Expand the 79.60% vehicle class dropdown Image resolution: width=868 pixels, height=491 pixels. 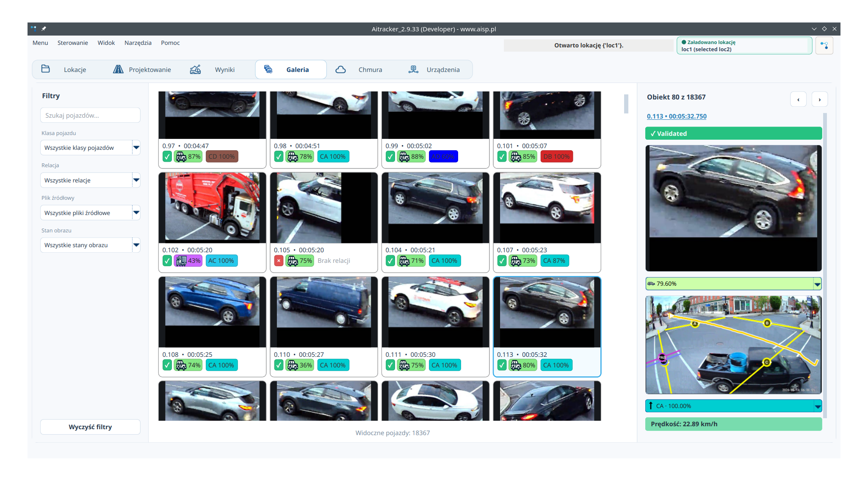tap(733, 284)
